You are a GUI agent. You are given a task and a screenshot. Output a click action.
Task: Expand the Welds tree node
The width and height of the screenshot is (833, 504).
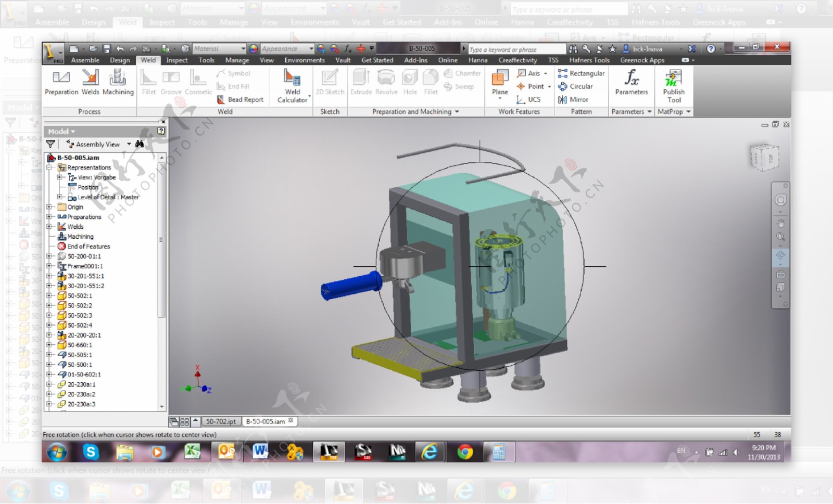49,227
